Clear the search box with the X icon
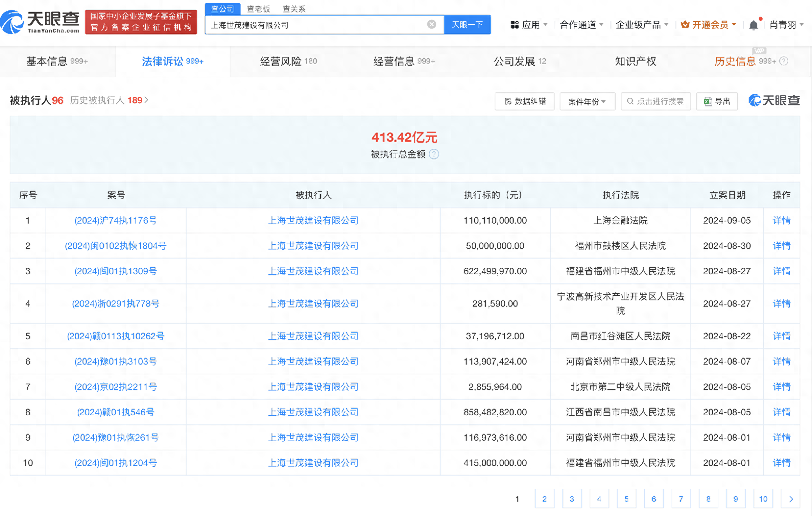 [x=431, y=25]
